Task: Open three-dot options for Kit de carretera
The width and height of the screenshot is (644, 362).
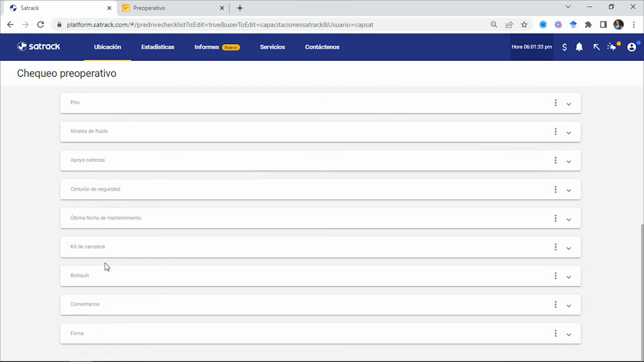Action: pyautogui.click(x=555, y=247)
